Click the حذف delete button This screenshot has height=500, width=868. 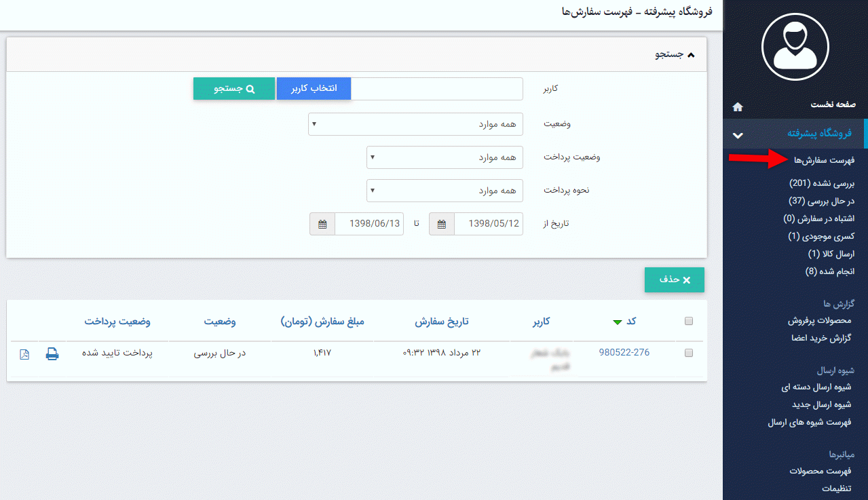[x=674, y=280]
